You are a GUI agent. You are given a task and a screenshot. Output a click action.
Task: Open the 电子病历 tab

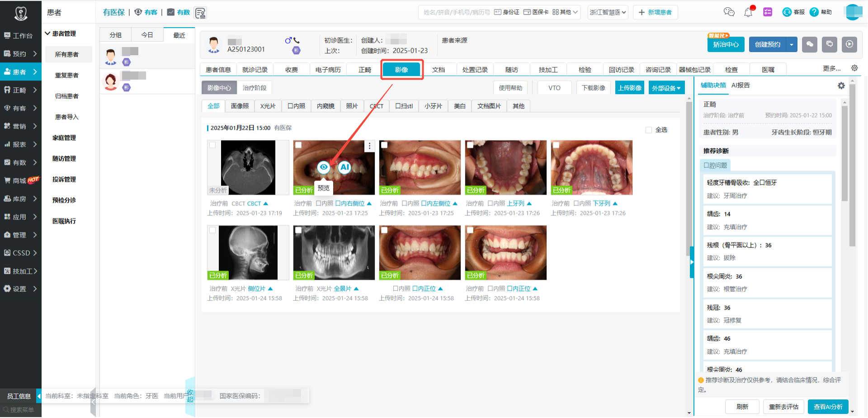click(x=328, y=69)
